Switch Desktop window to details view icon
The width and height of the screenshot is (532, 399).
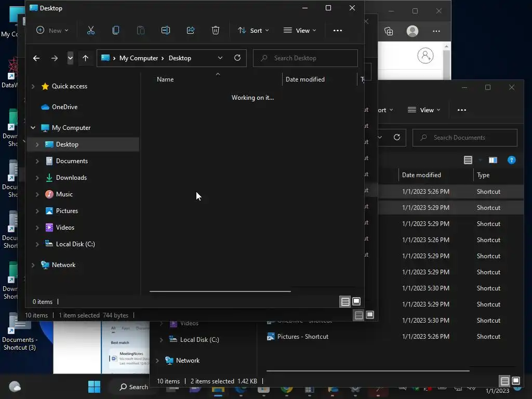click(x=345, y=302)
